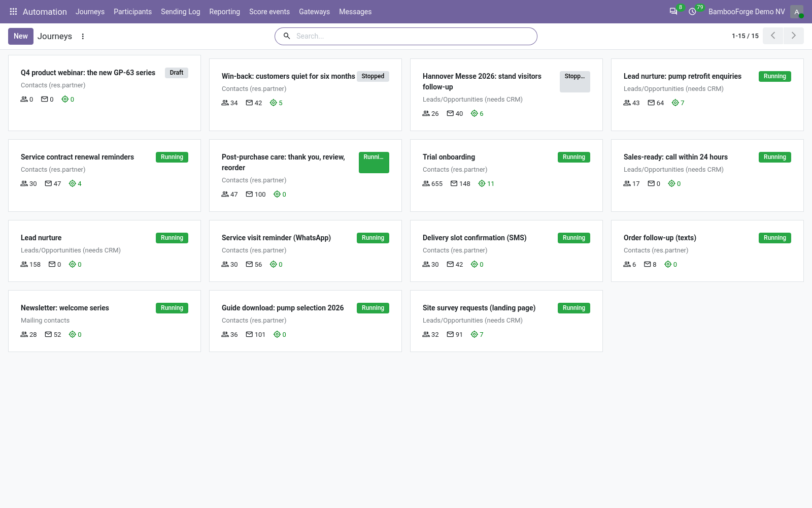Image resolution: width=812 pixels, height=508 pixels.
Task: Click mail icon on Guide download card
Action: (x=249, y=334)
